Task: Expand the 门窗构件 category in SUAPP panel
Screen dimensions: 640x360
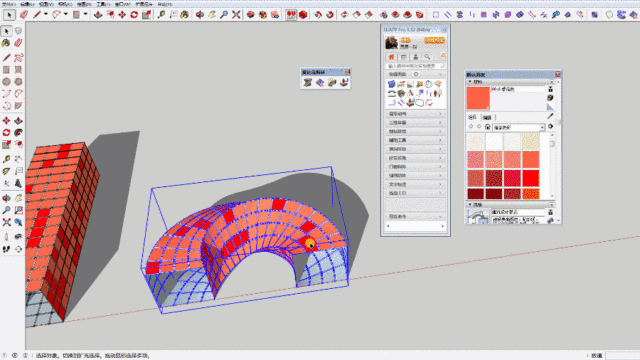Action: pyautogui.click(x=415, y=167)
